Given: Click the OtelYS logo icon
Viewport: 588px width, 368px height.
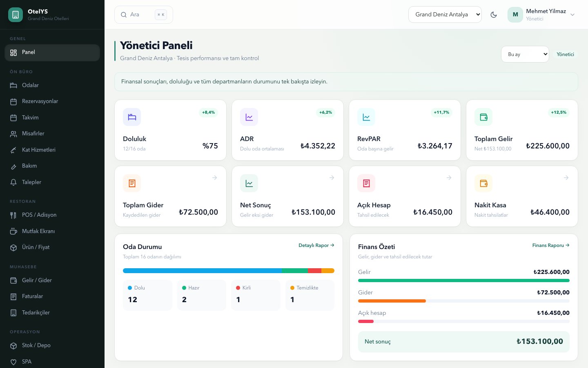Looking at the screenshot, I should click(16, 15).
